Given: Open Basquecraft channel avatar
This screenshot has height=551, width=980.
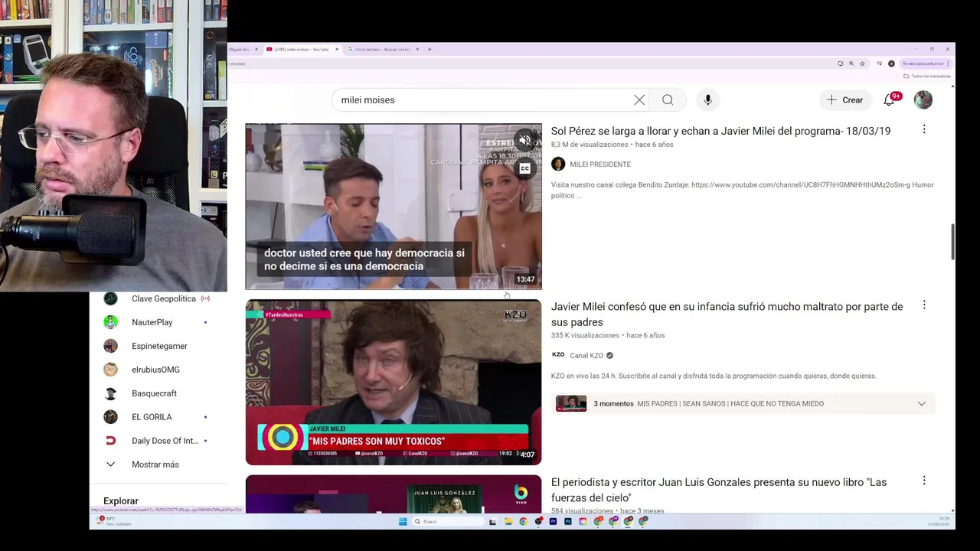Looking at the screenshot, I should point(111,393).
